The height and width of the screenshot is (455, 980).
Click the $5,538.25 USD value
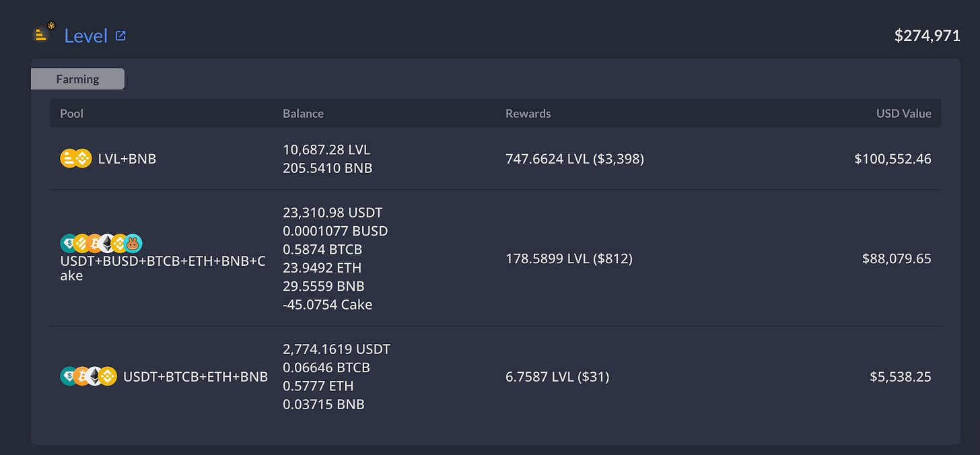tap(901, 377)
